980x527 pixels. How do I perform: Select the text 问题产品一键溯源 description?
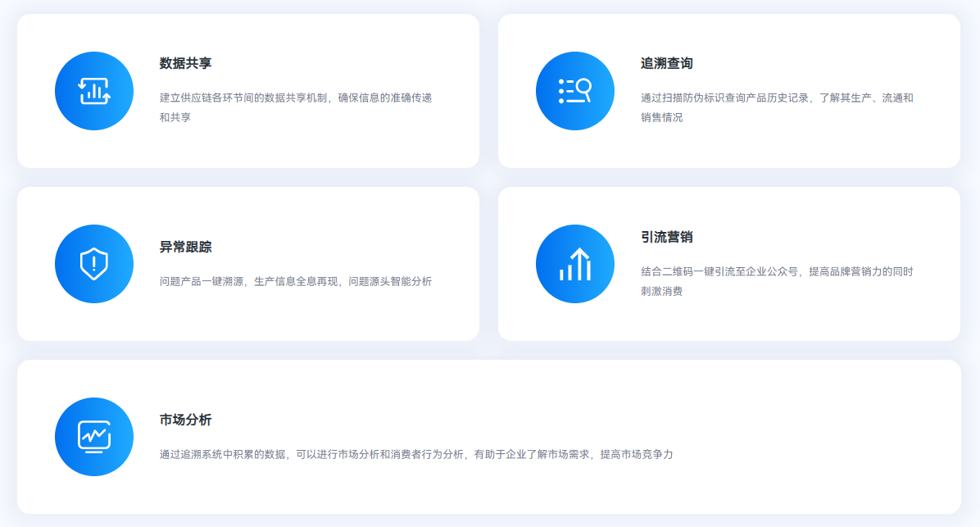click(x=296, y=282)
